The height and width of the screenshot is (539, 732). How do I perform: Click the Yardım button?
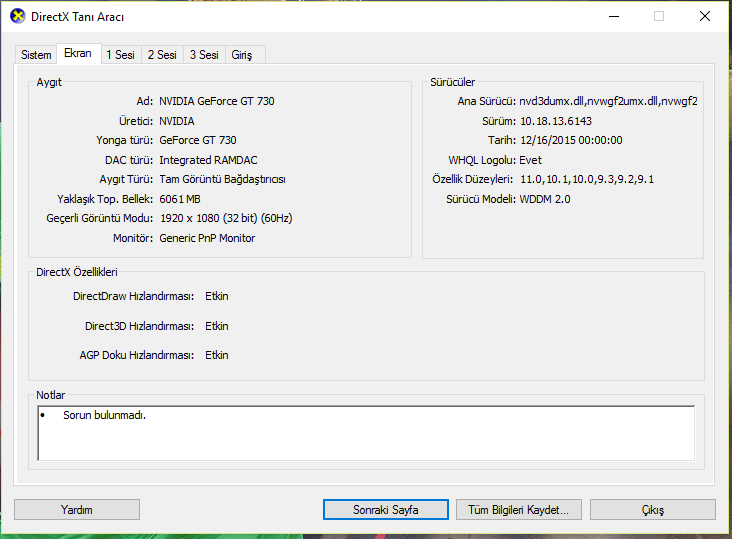[x=77, y=510]
